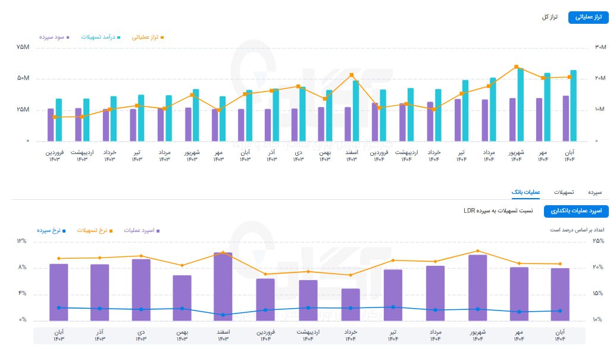Viewport: 613px width, 364px height.
Task: Select orange peak point at شهریور ۱۴۰۴, top chart
Action: pos(516,67)
